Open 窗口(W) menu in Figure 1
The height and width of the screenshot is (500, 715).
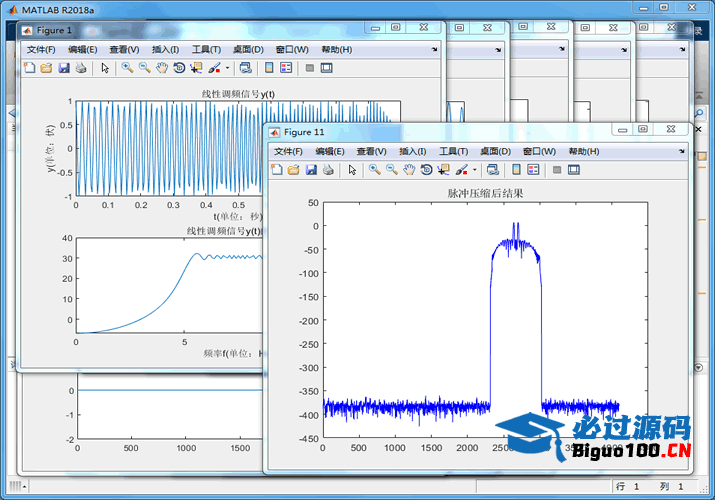click(292, 49)
